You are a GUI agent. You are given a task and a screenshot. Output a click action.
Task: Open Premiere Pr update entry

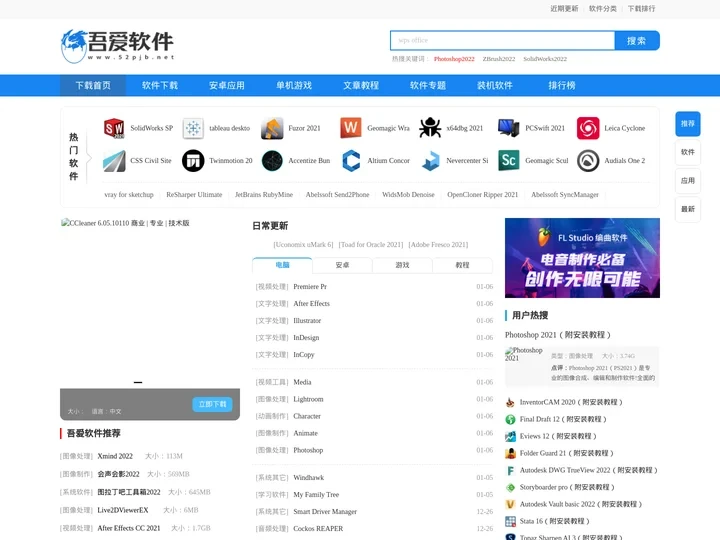coord(310,287)
